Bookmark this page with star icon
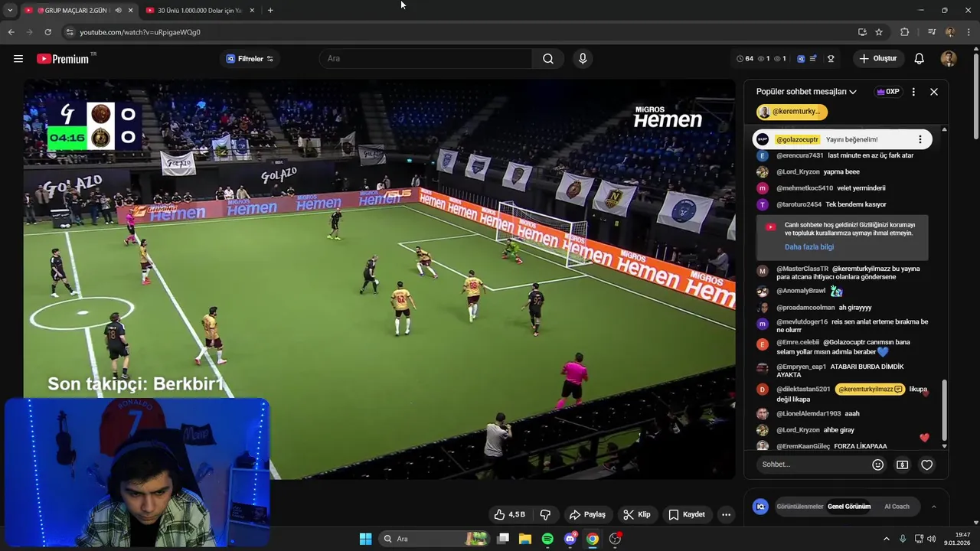Image resolution: width=980 pixels, height=551 pixels. 879,32
